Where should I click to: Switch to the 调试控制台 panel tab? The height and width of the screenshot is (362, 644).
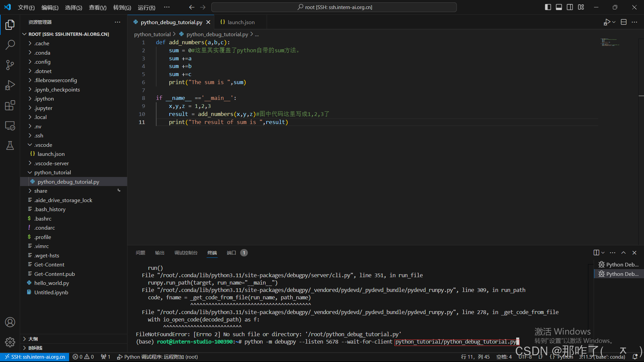186,253
